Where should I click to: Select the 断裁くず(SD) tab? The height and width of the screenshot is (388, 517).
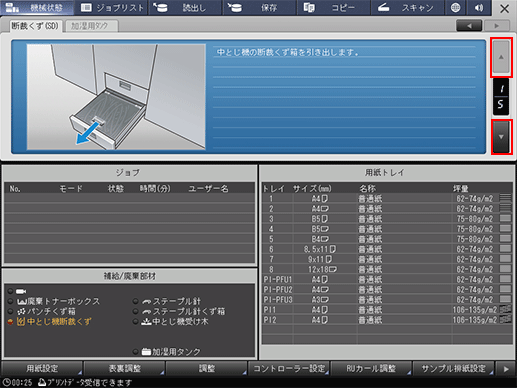pos(35,26)
